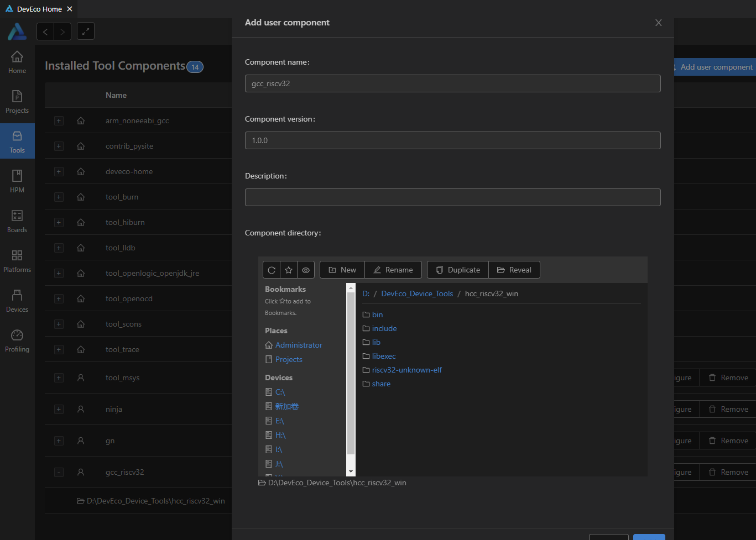
Task: Remove the ninja component
Action: [x=728, y=409]
